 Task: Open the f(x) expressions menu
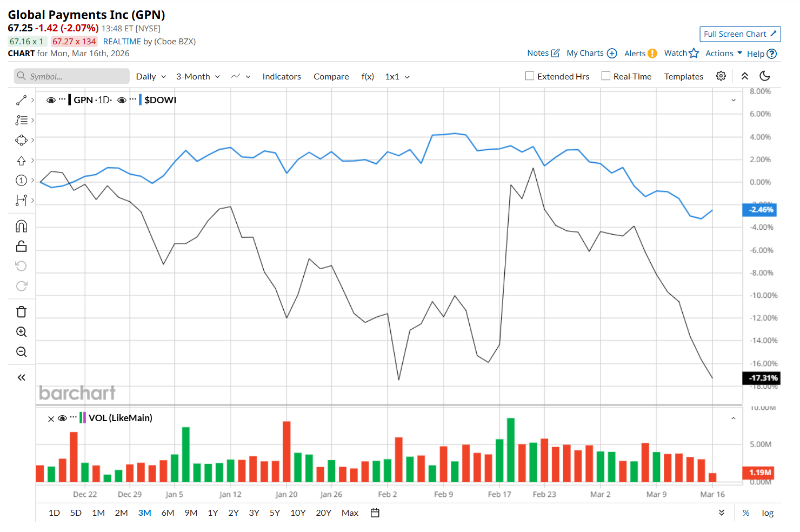pyautogui.click(x=368, y=76)
